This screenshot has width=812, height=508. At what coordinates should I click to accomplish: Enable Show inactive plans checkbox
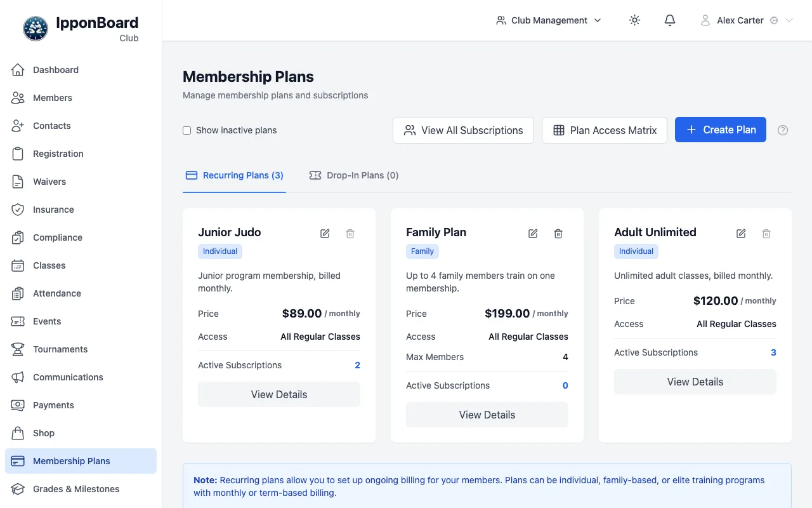coord(187,130)
